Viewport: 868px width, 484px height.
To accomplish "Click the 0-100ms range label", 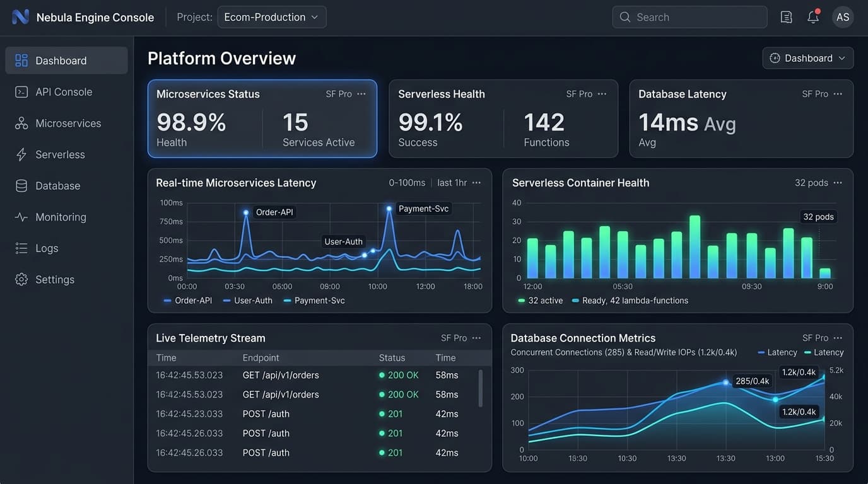I will click(407, 183).
